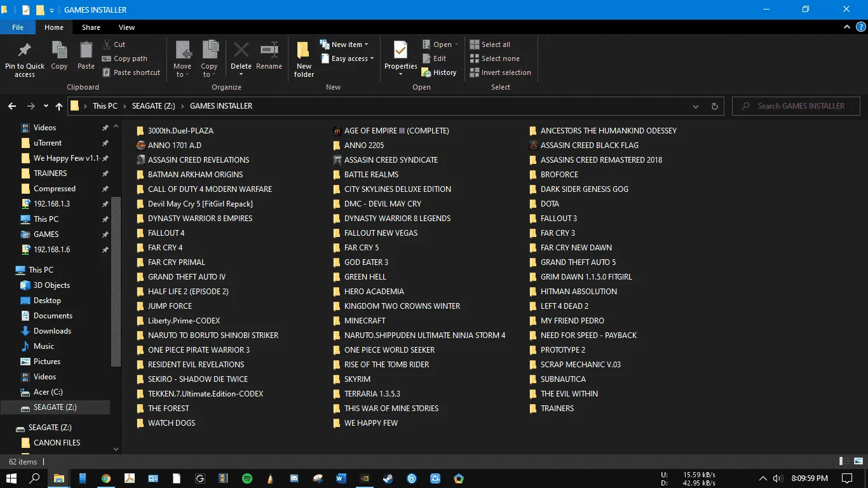Open the Easy access dropdown

point(346,58)
